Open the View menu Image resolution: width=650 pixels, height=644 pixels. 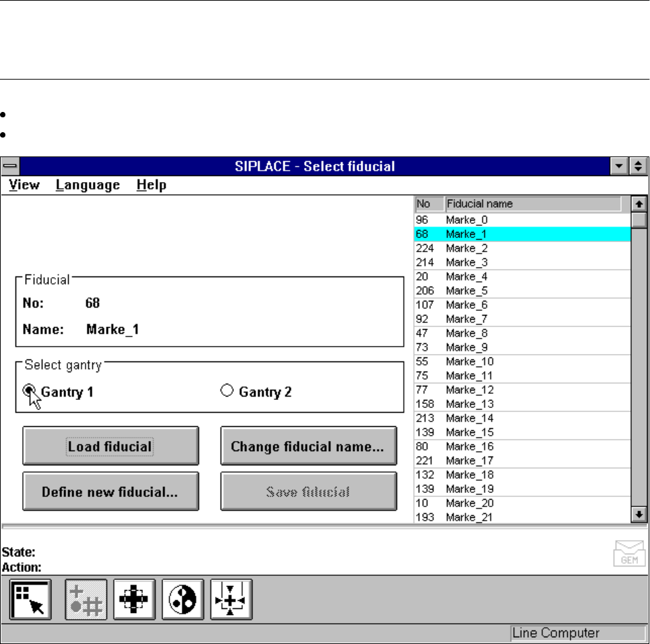(24, 185)
